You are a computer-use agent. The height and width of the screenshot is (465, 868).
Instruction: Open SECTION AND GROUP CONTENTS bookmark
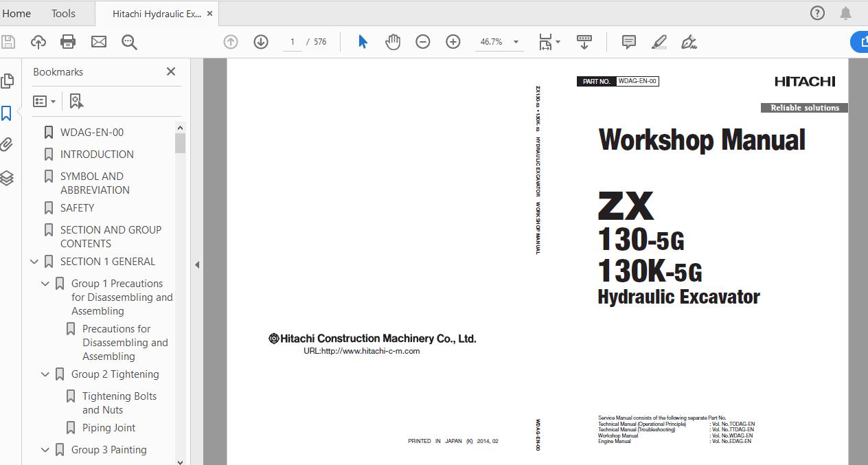pos(111,237)
